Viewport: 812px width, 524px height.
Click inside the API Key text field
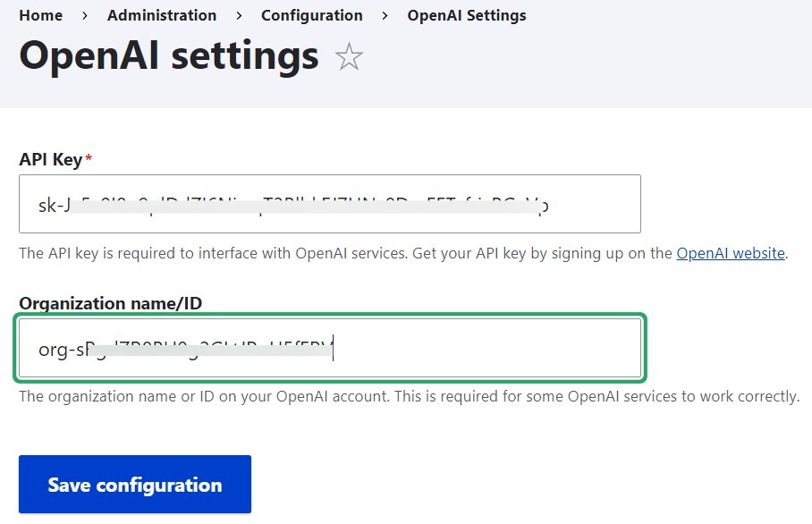tap(331, 203)
